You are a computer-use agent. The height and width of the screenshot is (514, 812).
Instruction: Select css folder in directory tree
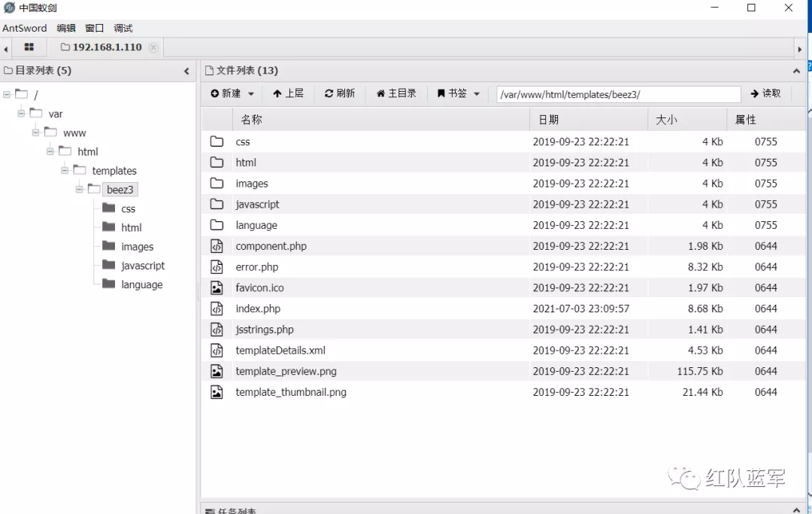(128, 208)
